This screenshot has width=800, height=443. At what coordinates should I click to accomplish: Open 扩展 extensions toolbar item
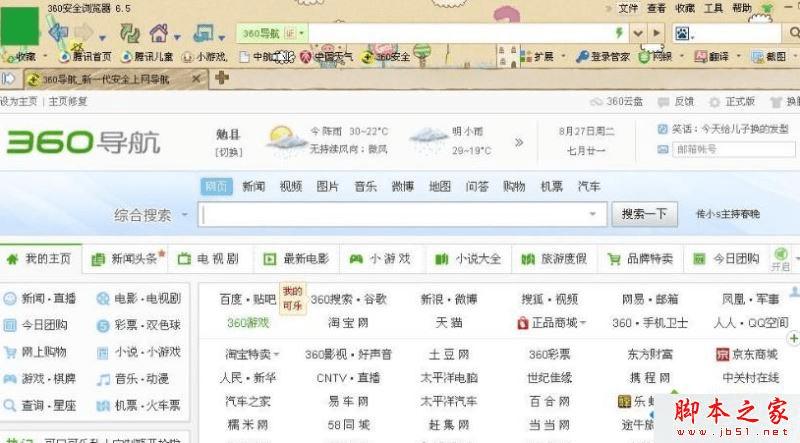[537, 57]
